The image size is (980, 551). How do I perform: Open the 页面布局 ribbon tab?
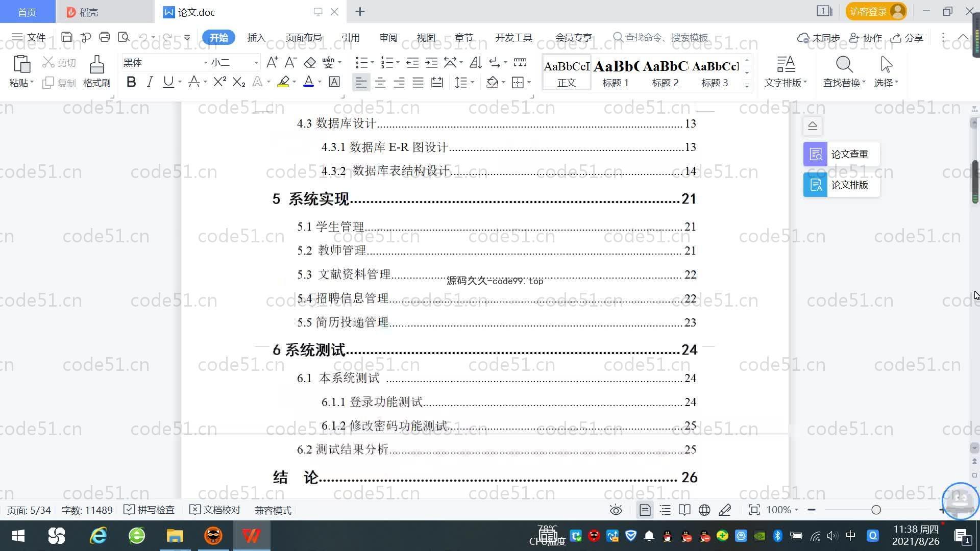click(x=303, y=38)
